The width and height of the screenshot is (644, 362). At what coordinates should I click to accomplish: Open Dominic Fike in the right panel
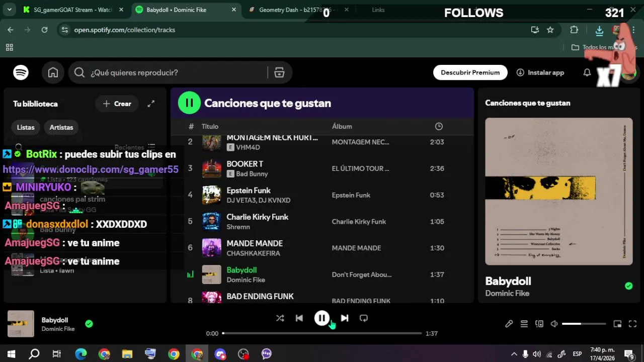[x=507, y=293]
